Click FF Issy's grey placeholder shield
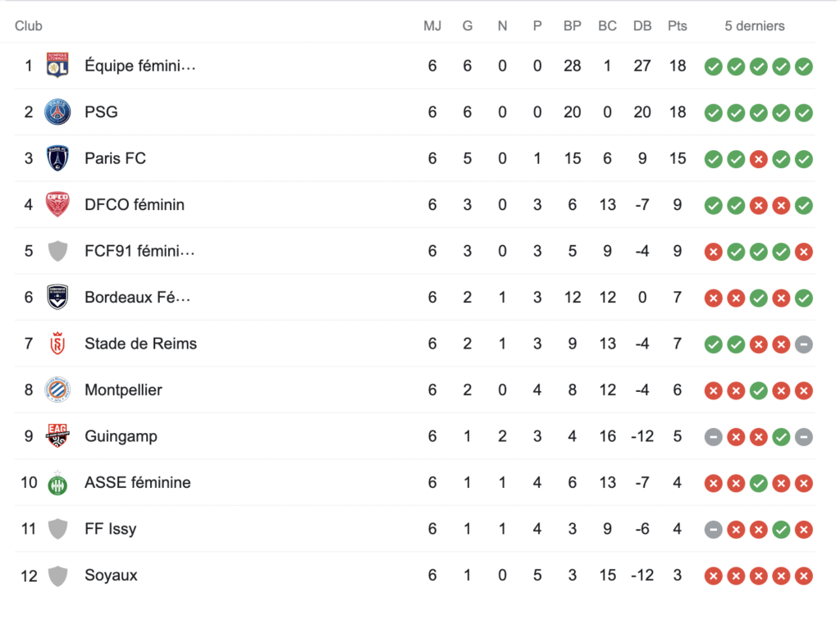 point(57,529)
